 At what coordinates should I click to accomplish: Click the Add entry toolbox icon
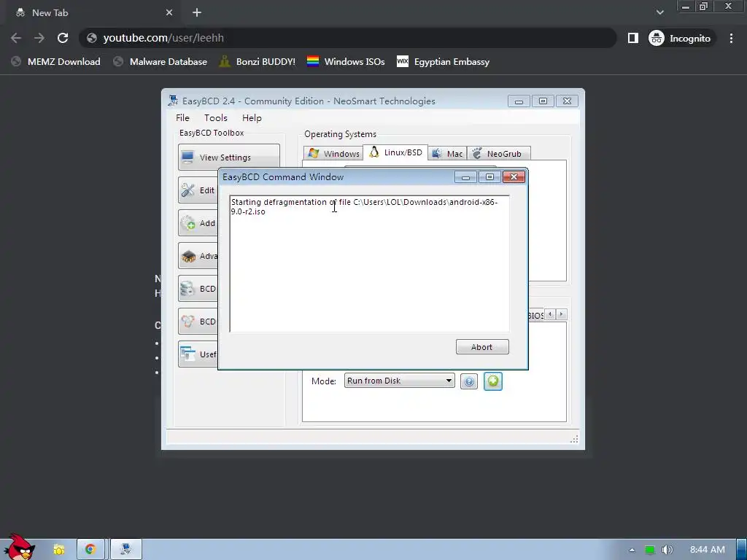tap(188, 223)
